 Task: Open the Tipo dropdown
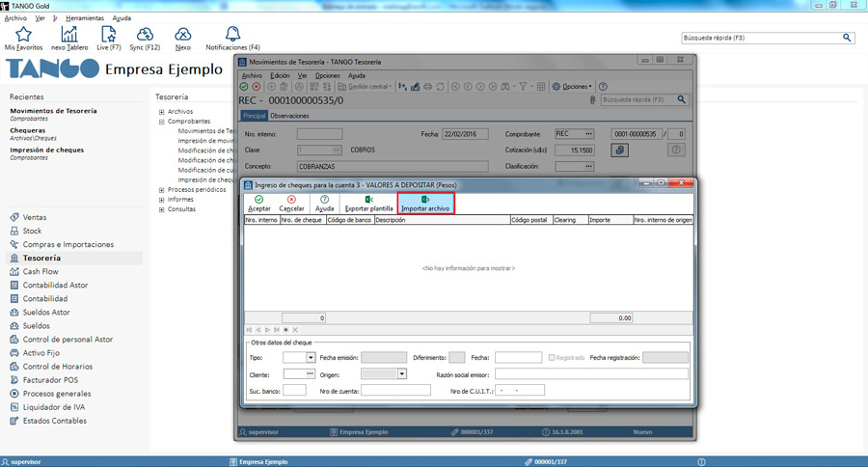click(311, 358)
